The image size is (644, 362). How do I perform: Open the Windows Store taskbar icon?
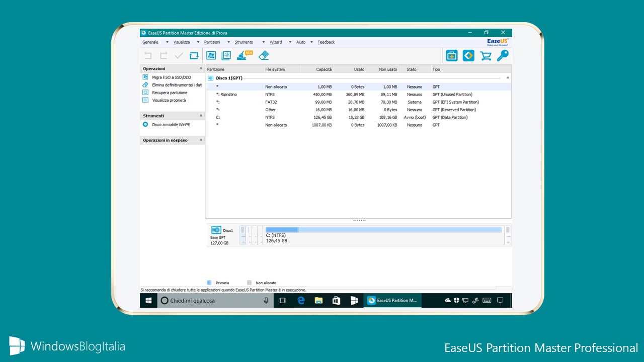click(x=336, y=301)
